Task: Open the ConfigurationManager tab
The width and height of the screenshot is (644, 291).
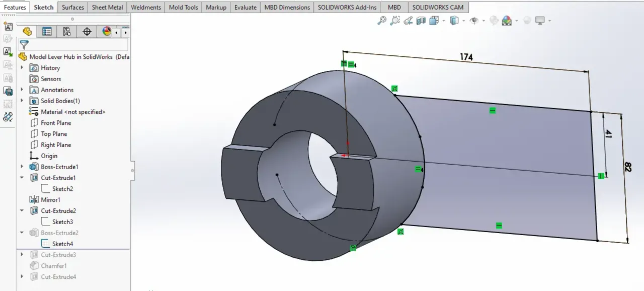Action: pos(67,32)
